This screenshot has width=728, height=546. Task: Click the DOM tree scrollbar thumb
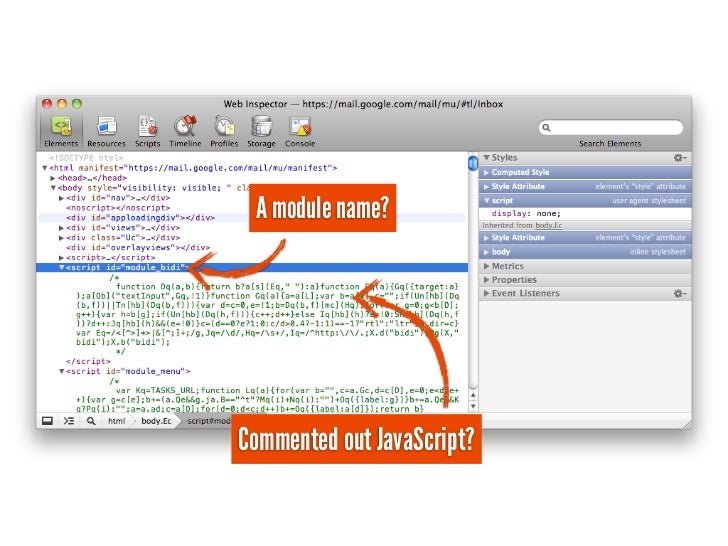click(473, 163)
